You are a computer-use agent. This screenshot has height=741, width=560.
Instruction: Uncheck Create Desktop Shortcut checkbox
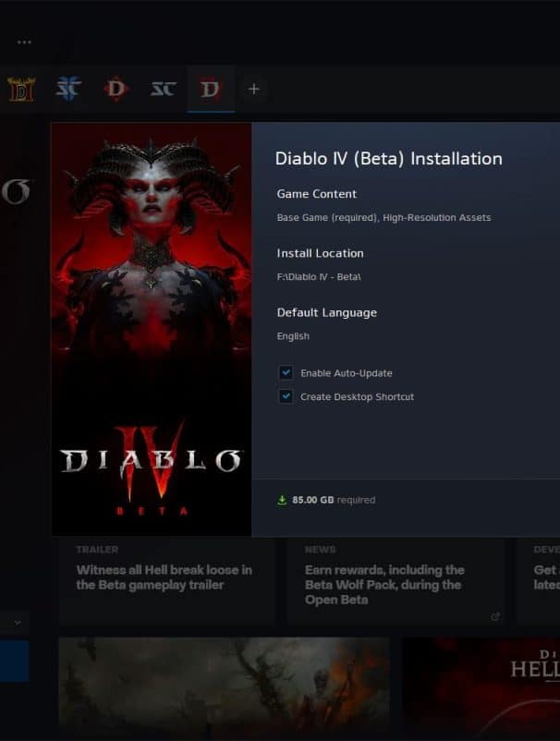[286, 396]
